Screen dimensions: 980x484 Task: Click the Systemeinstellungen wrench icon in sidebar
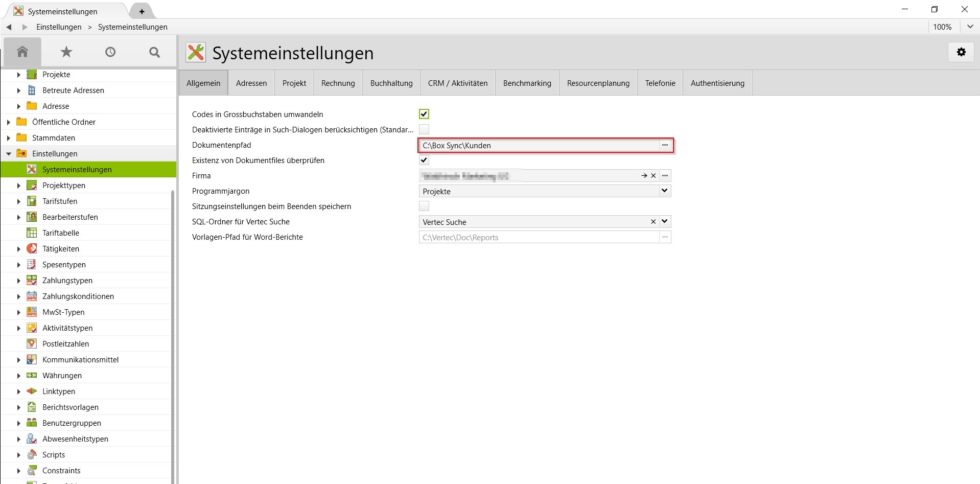point(32,169)
